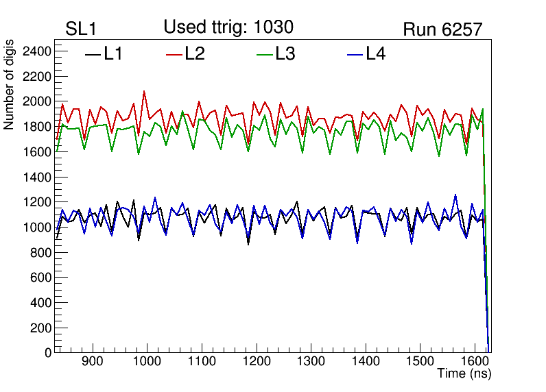The image size is (546, 392).
Task: Select the L4 legend text label
Action: pos(375,54)
